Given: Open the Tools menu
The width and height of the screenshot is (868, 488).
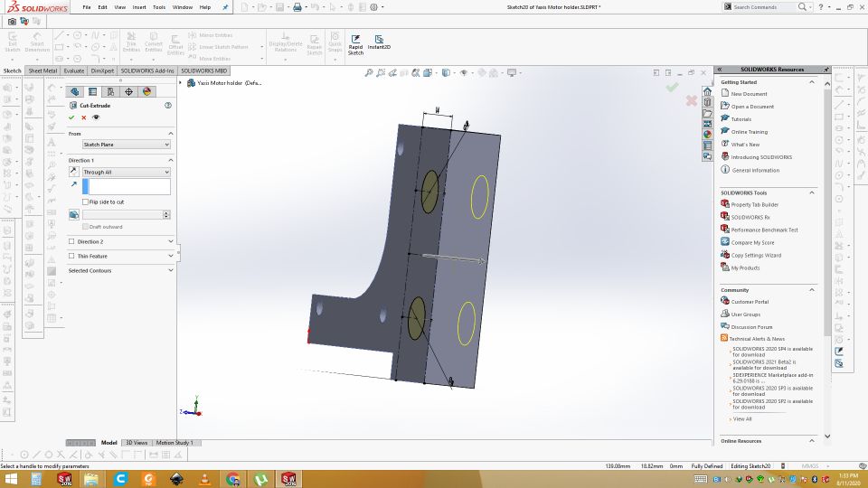Looking at the screenshot, I should (159, 7).
